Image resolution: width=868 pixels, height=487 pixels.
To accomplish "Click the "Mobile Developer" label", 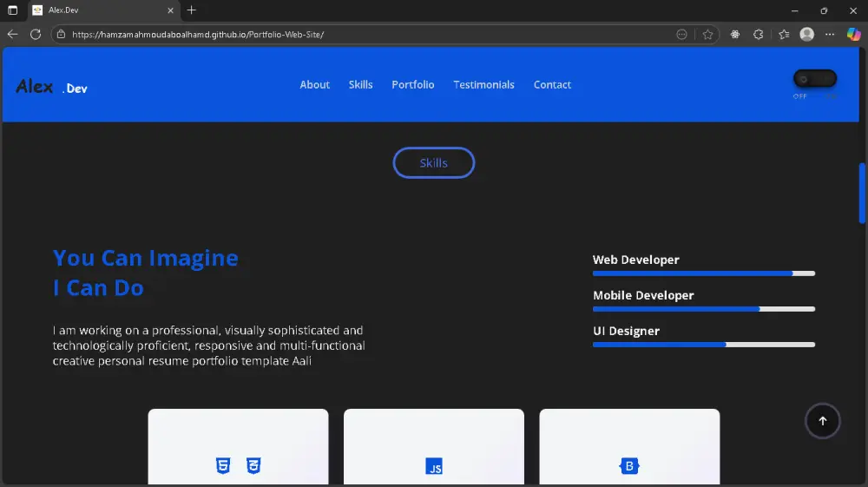I will (x=643, y=295).
